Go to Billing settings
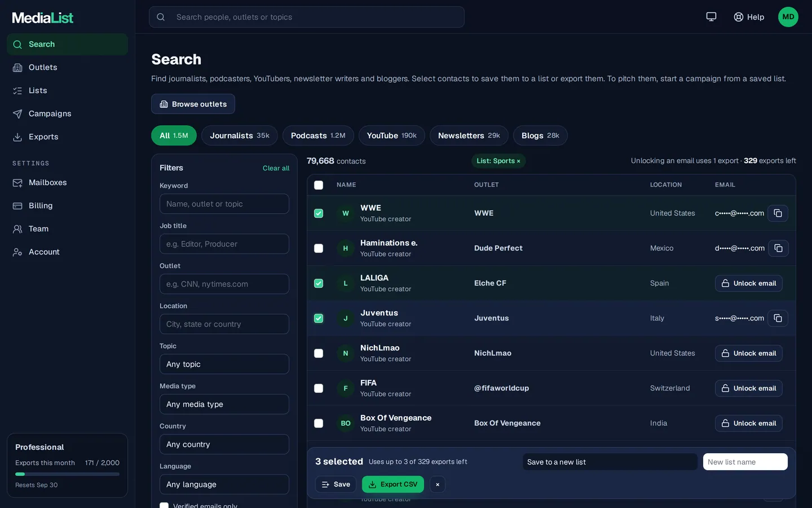Screen dimensions: 812x508 67,205
